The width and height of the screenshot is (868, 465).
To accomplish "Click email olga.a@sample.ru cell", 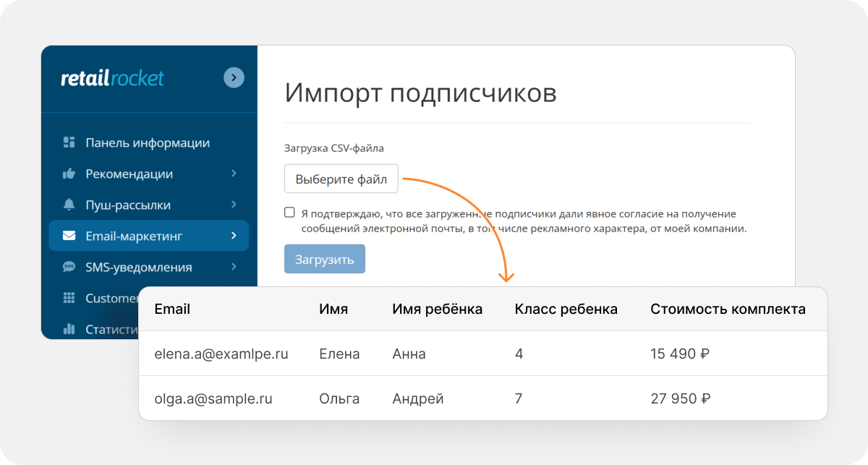I will pyautogui.click(x=213, y=398).
